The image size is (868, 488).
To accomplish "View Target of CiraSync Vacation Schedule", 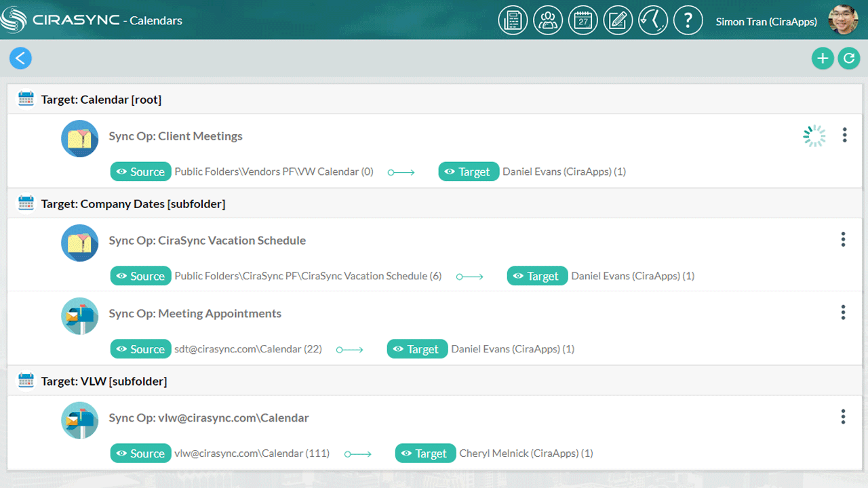I will (538, 276).
